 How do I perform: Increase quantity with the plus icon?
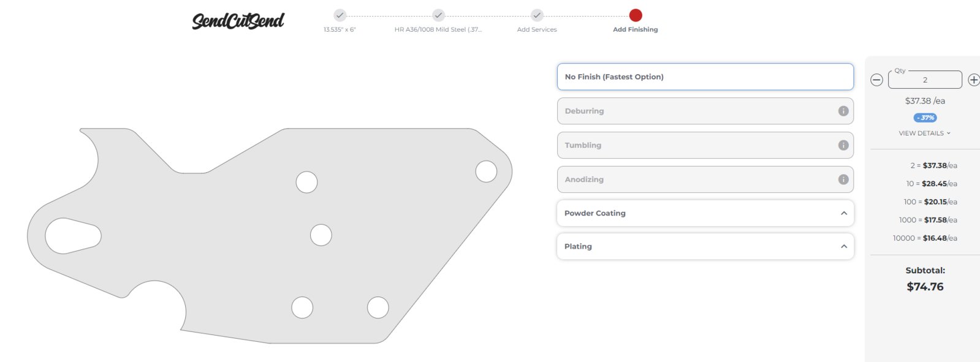pos(973,80)
